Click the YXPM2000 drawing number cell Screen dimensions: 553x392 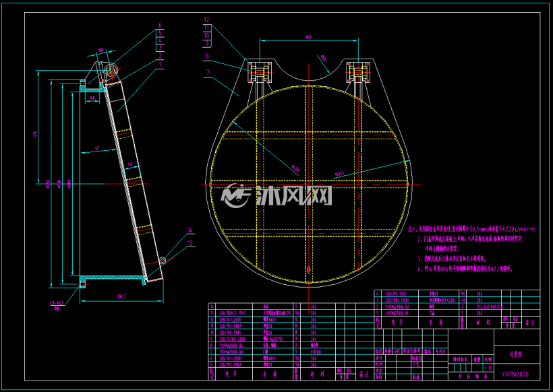(515, 374)
